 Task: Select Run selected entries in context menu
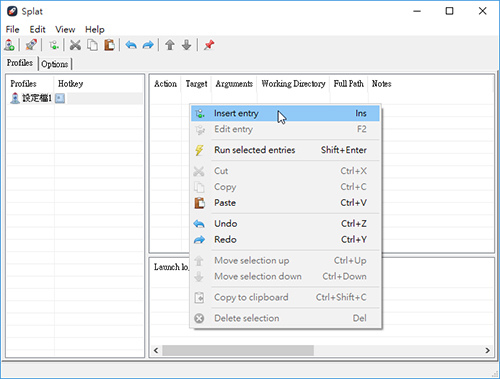click(x=286, y=150)
